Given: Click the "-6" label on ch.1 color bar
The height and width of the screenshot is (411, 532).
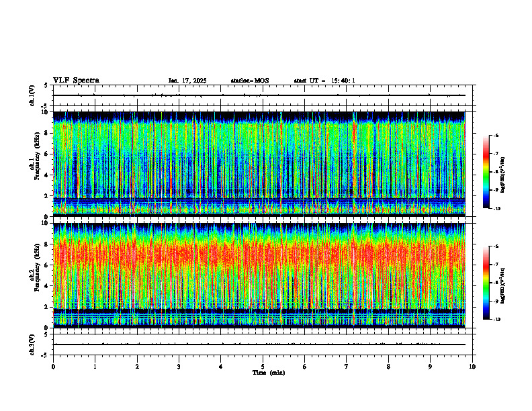Looking at the screenshot, I should coord(496,136).
